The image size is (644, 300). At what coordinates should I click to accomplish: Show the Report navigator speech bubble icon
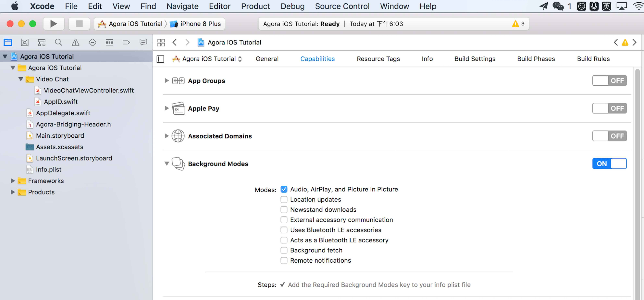(x=143, y=42)
